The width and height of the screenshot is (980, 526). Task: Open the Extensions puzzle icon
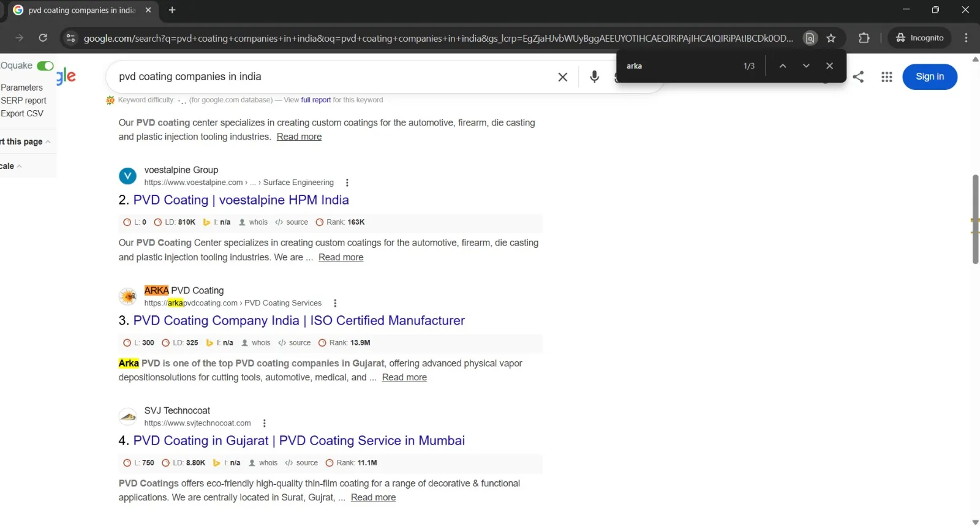point(864,38)
